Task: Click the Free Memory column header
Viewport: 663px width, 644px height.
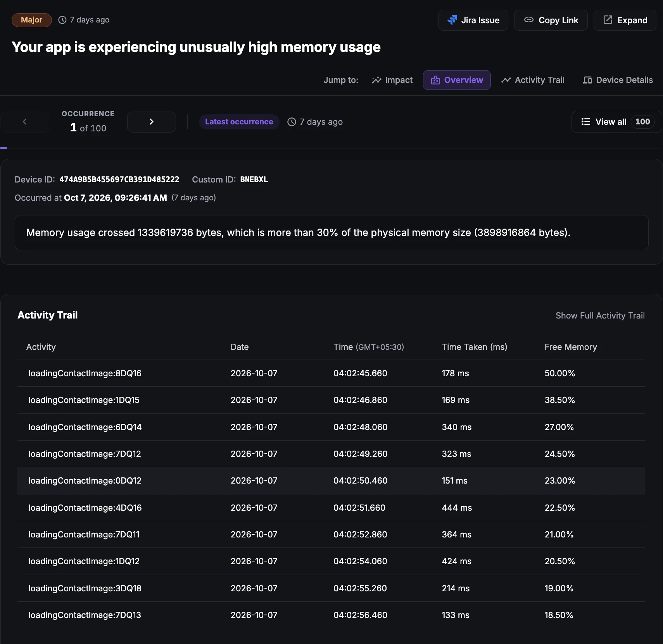Action: pos(570,347)
